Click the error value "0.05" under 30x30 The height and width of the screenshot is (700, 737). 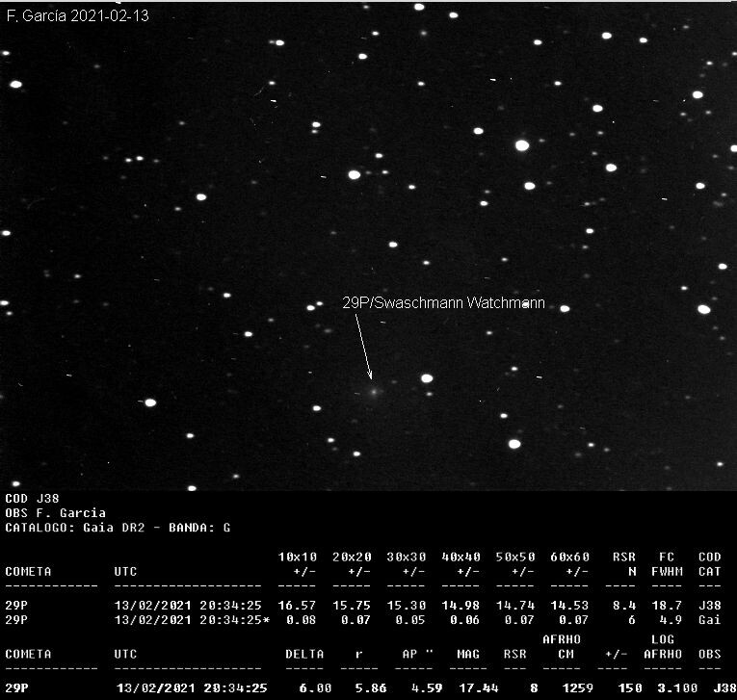pyautogui.click(x=410, y=620)
